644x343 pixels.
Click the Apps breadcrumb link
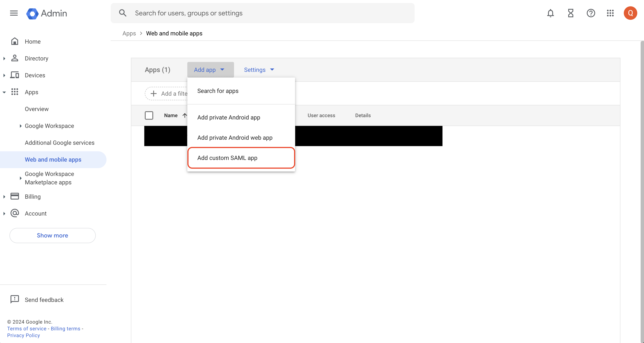(129, 33)
